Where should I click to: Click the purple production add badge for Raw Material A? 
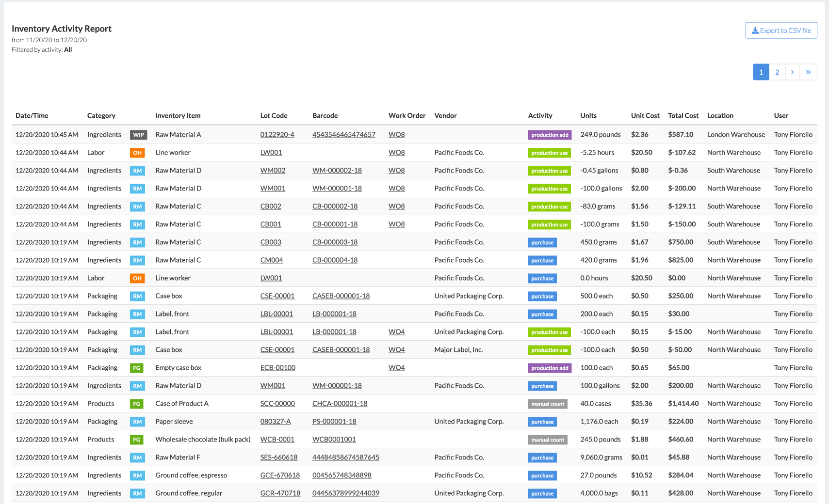coord(550,135)
